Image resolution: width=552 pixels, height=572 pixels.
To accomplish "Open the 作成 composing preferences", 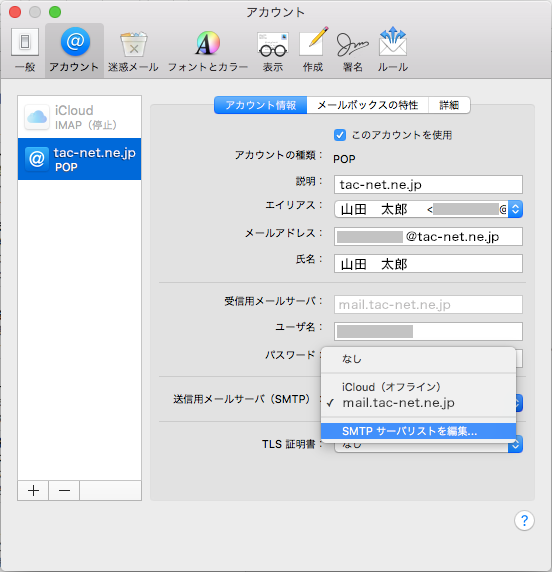I will pyautogui.click(x=313, y=50).
